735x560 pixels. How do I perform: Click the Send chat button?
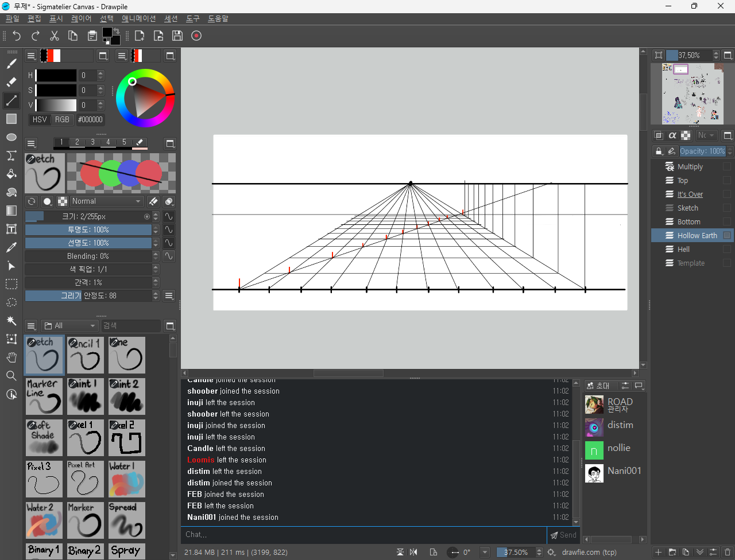(563, 535)
